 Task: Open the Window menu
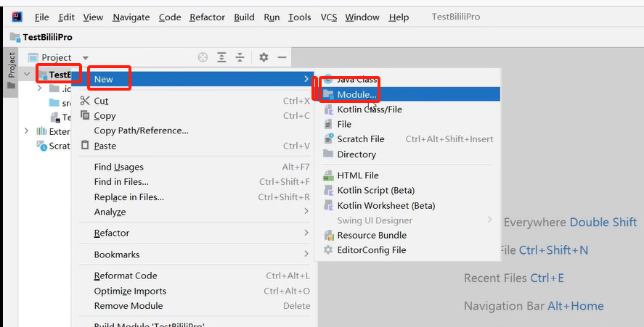[362, 17]
